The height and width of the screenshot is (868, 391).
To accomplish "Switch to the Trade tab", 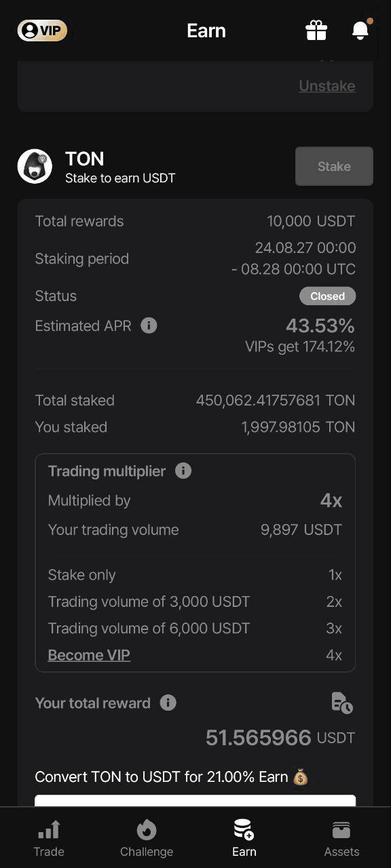I will pos(49,838).
